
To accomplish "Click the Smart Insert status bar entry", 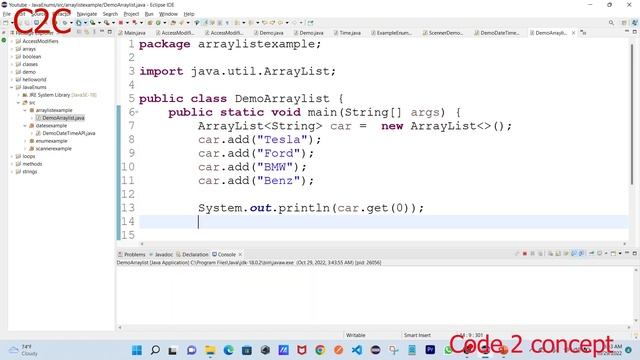I will 417,335.
